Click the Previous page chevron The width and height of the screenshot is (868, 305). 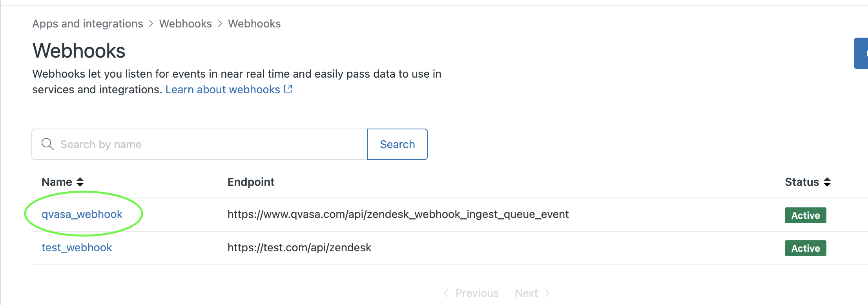(446, 293)
